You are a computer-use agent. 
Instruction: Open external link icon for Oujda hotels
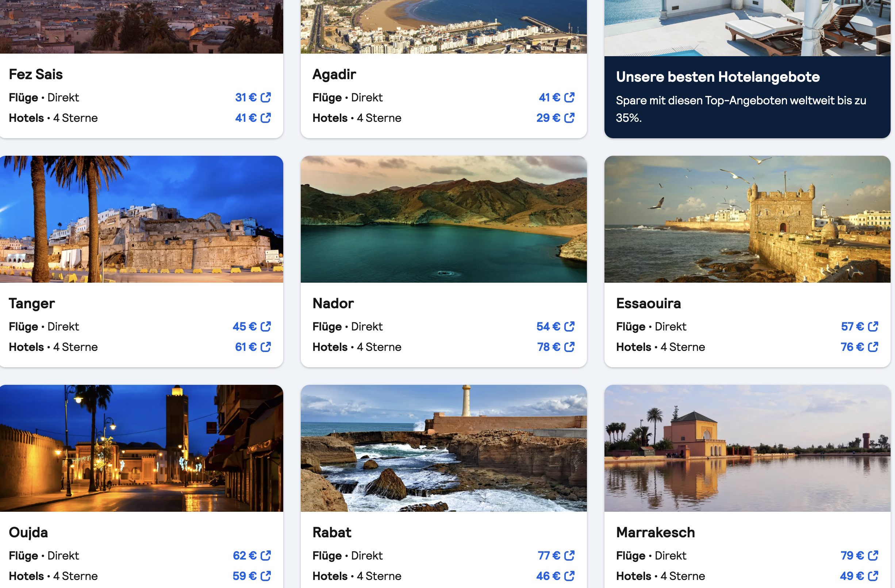click(x=266, y=575)
